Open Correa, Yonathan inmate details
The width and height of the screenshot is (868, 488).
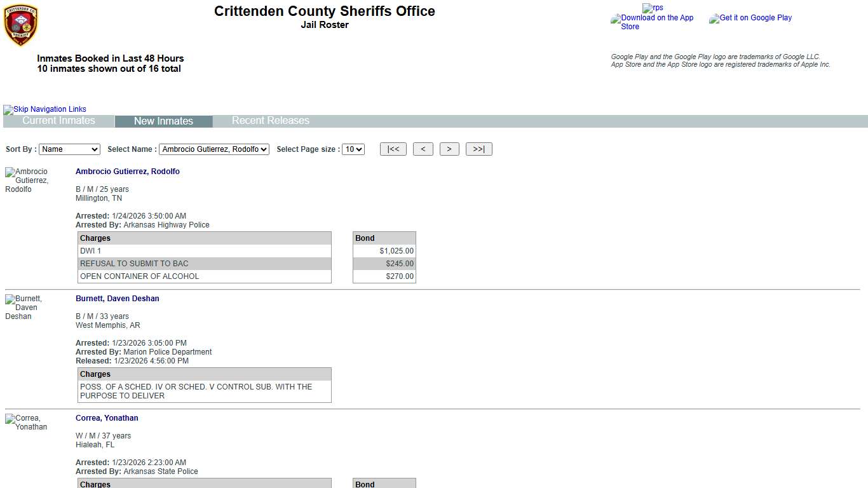point(107,418)
